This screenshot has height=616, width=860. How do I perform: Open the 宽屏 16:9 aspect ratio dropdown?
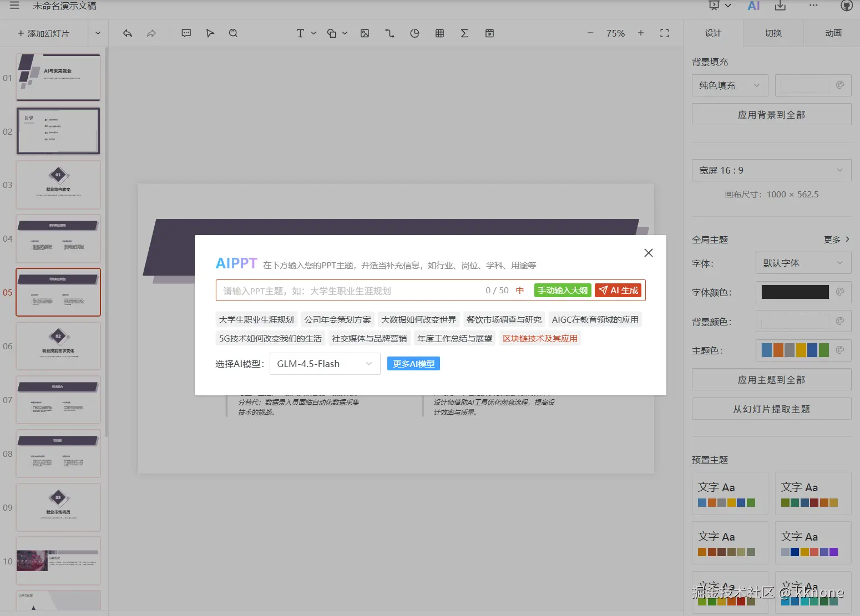(x=771, y=170)
